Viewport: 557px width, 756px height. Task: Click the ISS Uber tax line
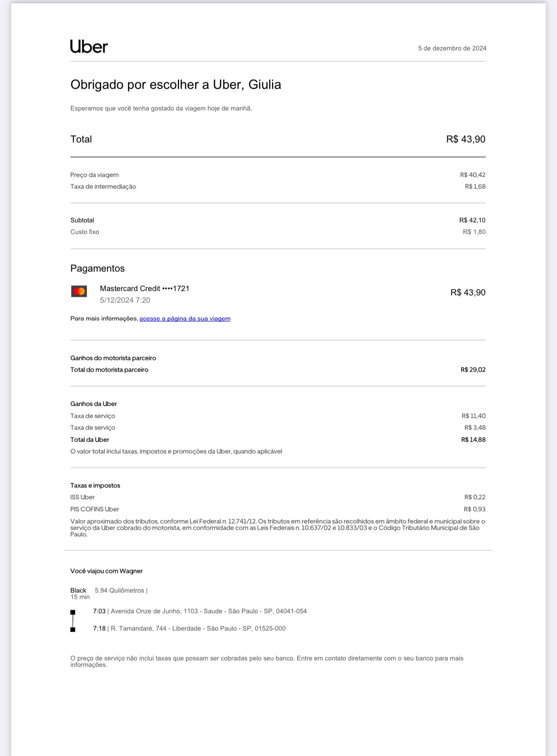[82, 497]
